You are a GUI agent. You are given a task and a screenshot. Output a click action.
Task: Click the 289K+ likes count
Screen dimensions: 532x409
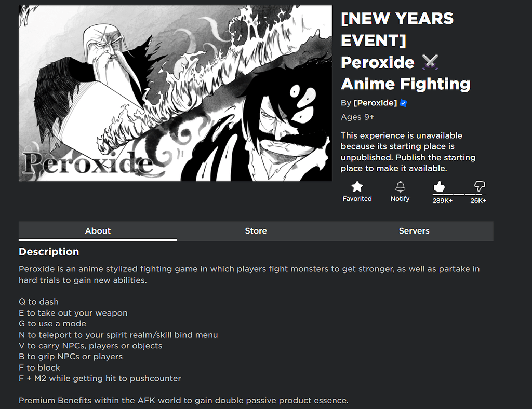[x=443, y=201]
